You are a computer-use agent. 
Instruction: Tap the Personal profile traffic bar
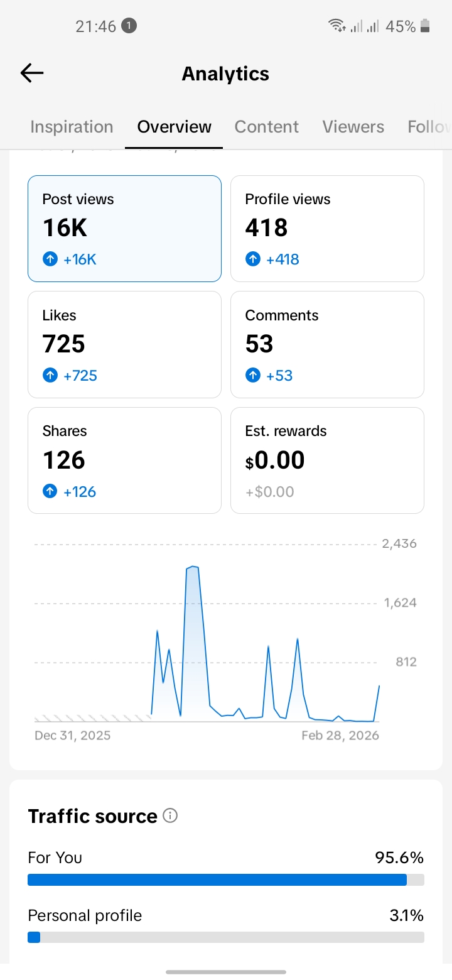226,937
